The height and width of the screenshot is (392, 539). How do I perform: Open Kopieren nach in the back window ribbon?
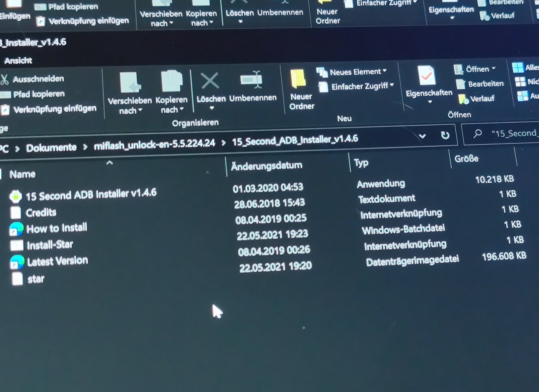[x=201, y=18]
